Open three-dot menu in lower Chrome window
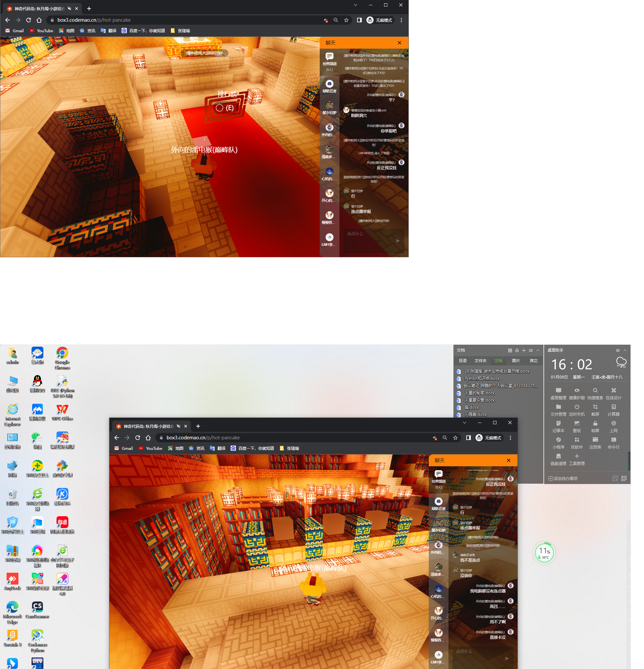The height and width of the screenshot is (669, 644). pyautogui.click(x=510, y=438)
